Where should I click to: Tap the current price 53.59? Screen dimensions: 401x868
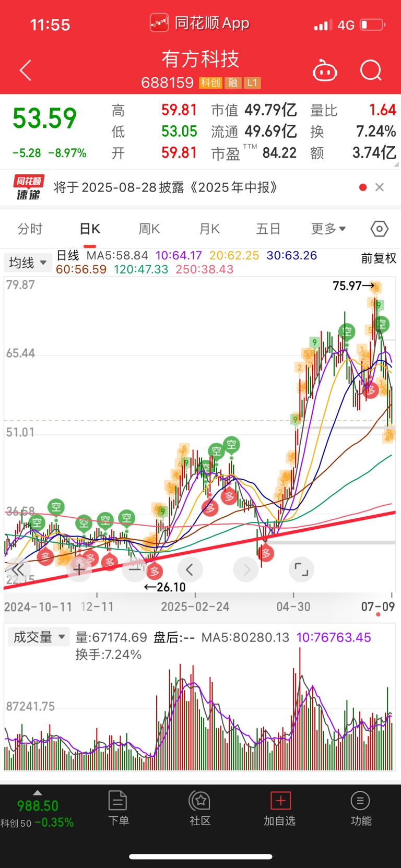pos(45,118)
